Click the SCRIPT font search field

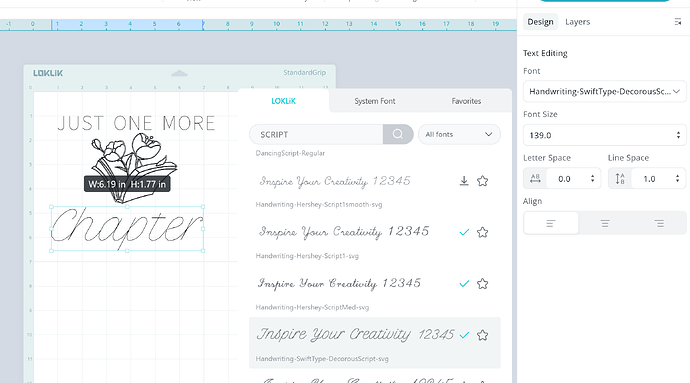[316, 134]
